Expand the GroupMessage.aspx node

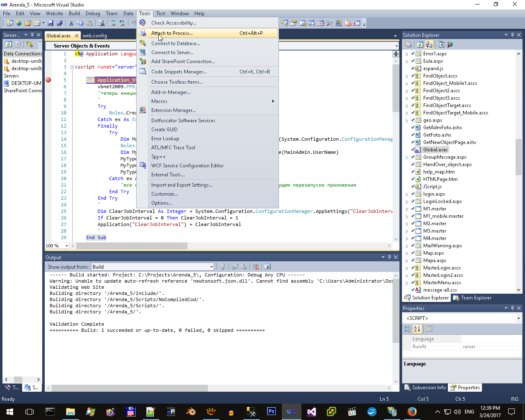click(x=407, y=157)
